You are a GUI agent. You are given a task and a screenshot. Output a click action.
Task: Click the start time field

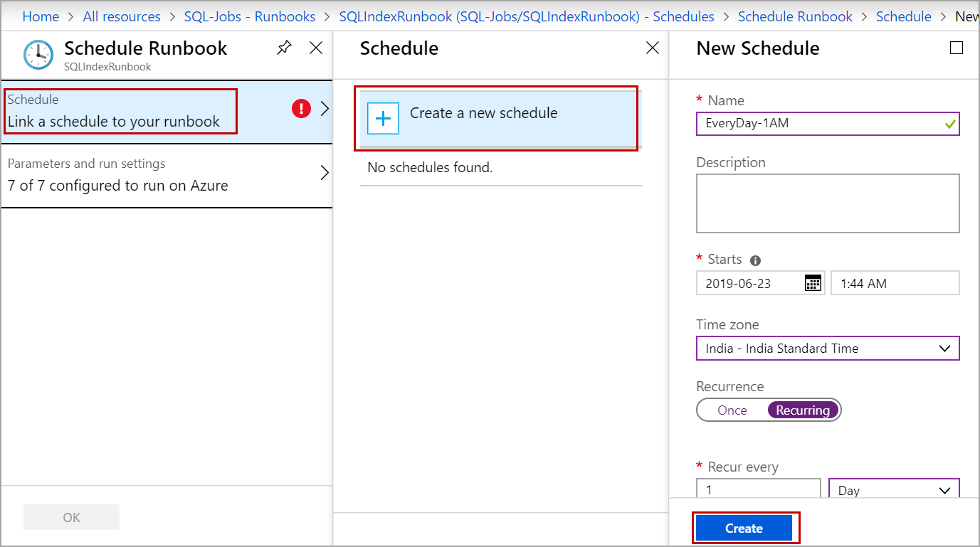click(x=895, y=283)
